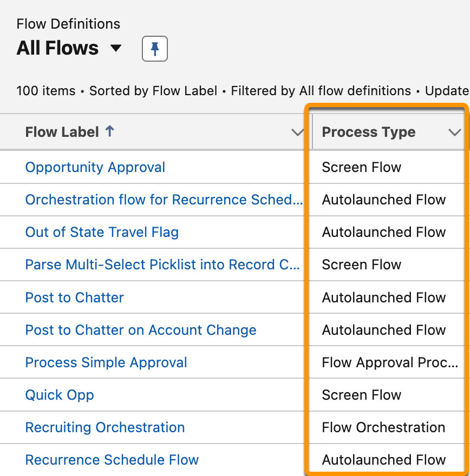The width and height of the screenshot is (470, 476).
Task: Open the Recruiting Orchestration flow
Action: pyautogui.click(x=105, y=427)
